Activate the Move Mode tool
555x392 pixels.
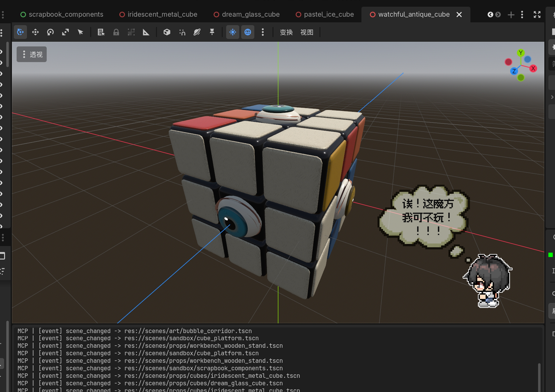click(x=35, y=32)
